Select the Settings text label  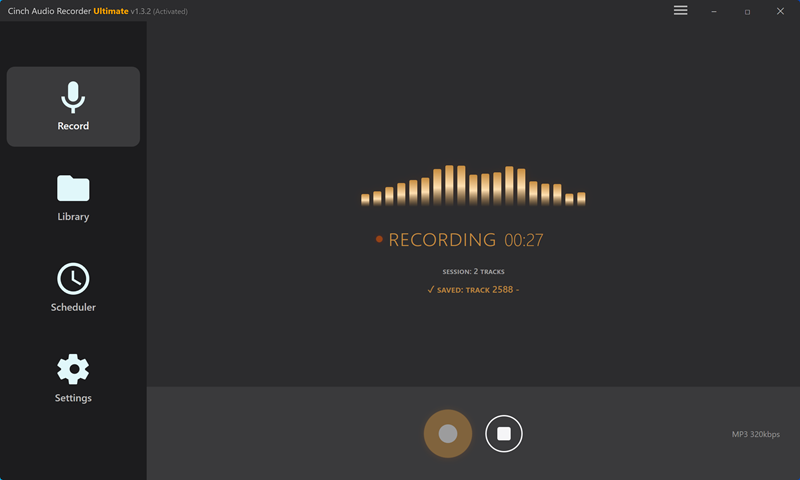tap(73, 398)
